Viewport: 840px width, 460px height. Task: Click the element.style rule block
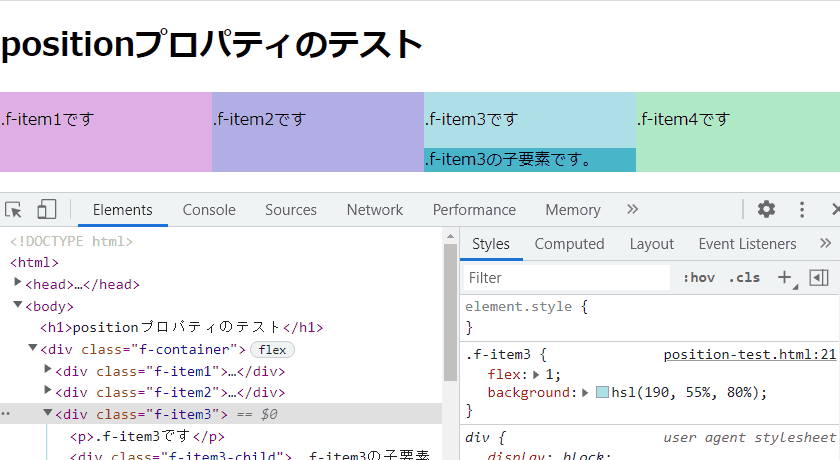click(649, 317)
